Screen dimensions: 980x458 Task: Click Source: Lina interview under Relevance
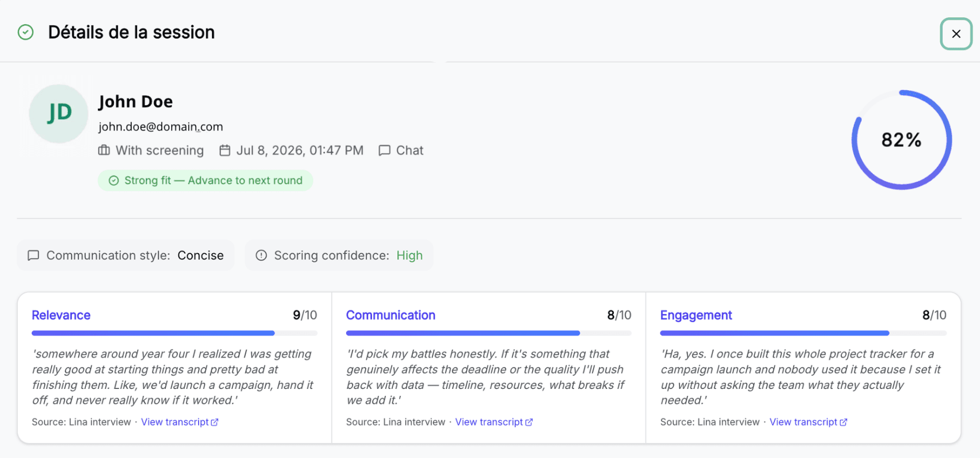pos(81,422)
